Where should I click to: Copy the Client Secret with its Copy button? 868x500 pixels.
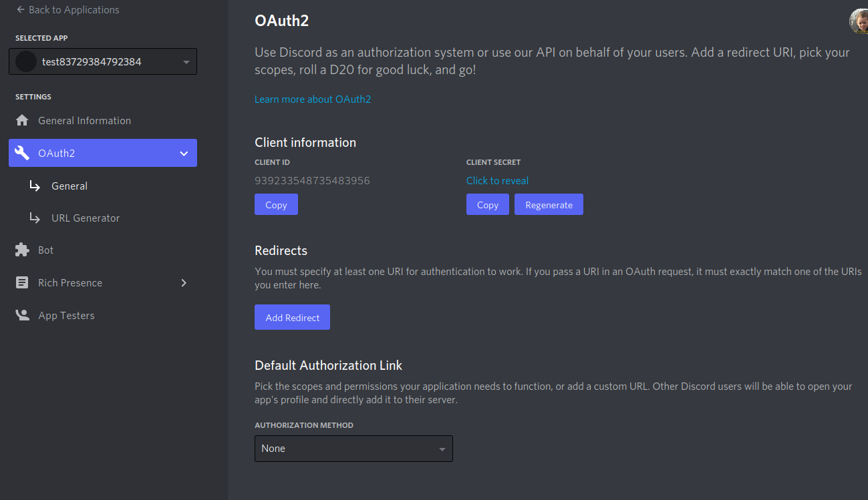point(488,205)
